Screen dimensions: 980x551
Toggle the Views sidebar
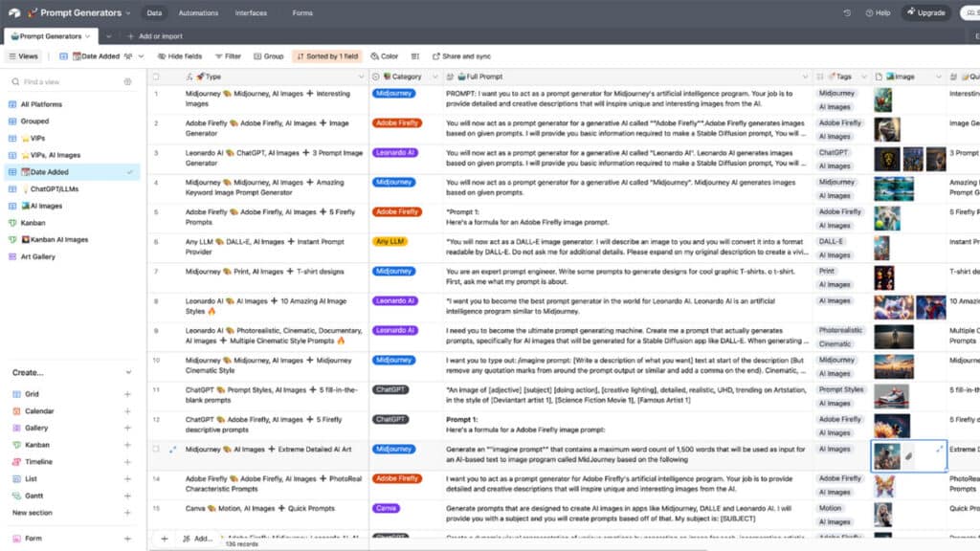(x=23, y=56)
